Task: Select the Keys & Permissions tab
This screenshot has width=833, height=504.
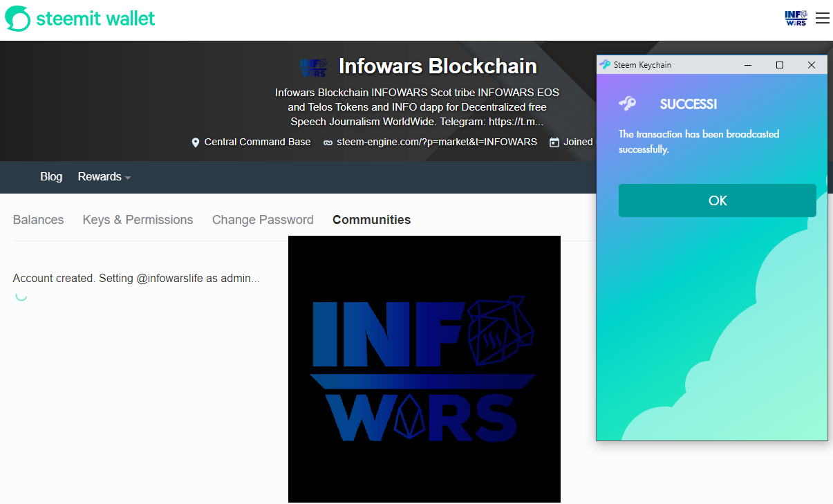Action: [x=138, y=220]
